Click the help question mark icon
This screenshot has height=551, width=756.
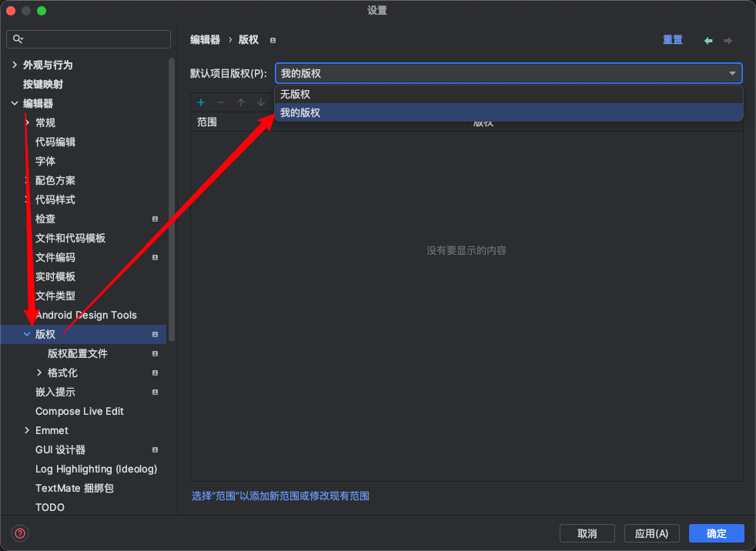(21, 533)
